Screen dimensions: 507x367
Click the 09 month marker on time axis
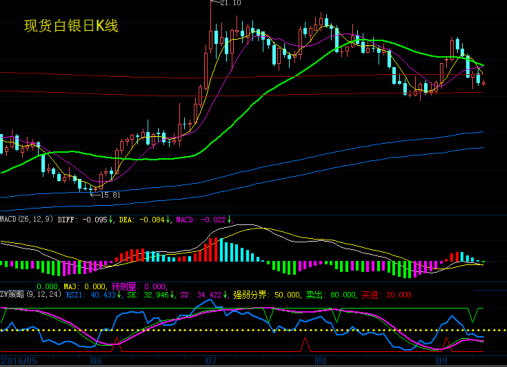click(442, 361)
